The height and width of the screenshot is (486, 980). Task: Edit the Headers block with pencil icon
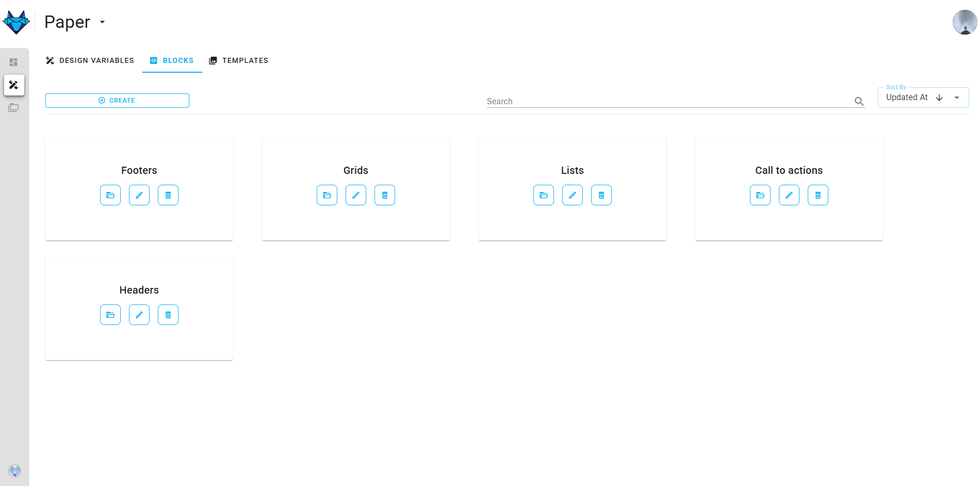point(139,315)
